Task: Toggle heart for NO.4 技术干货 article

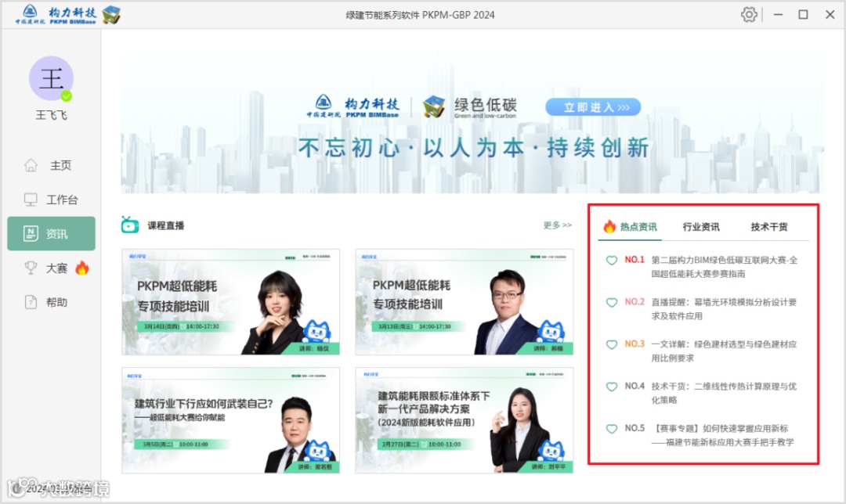Action: coord(611,387)
